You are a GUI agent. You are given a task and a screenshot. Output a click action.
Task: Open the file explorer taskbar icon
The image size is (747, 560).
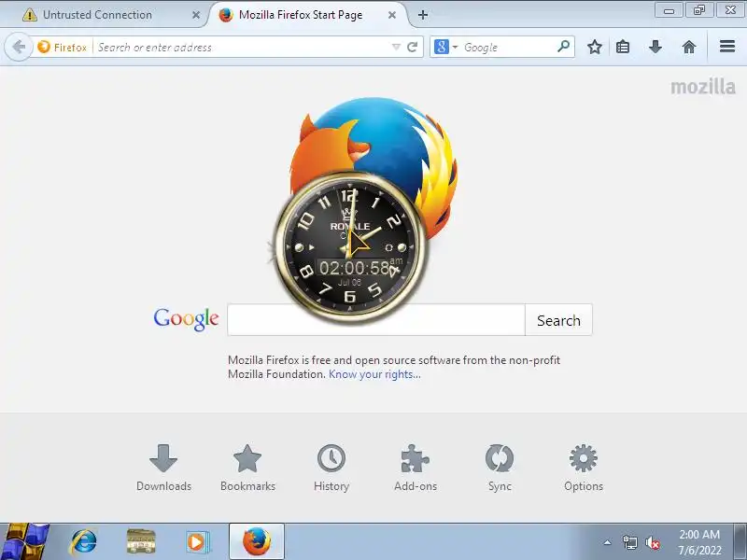coord(141,541)
